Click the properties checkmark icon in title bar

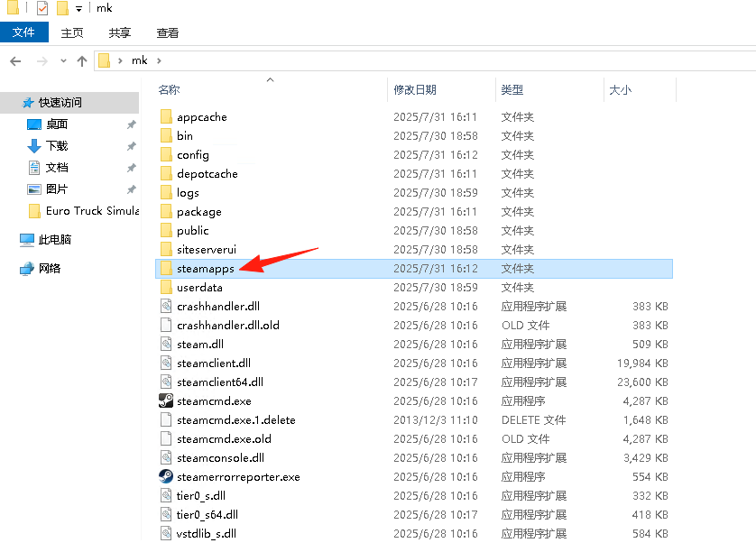click(x=42, y=8)
